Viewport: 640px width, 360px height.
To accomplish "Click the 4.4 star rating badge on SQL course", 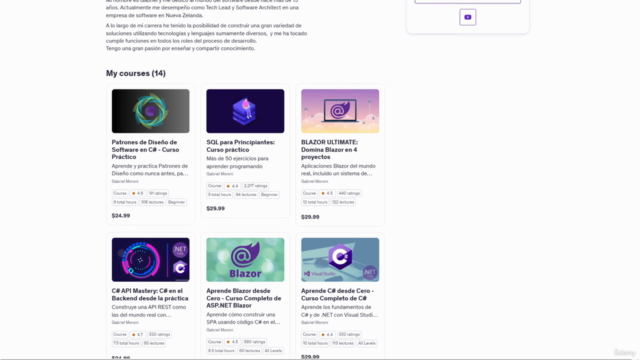I will (232, 186).
